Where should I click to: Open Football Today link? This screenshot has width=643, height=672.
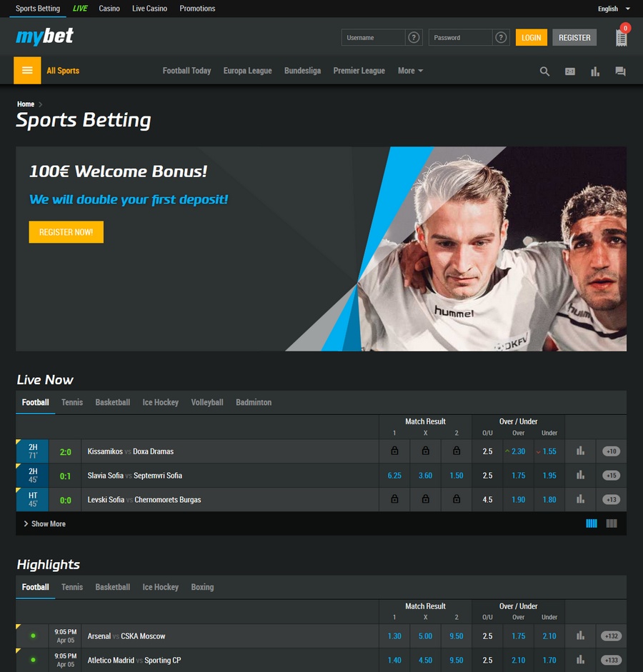tap(187, 71)
